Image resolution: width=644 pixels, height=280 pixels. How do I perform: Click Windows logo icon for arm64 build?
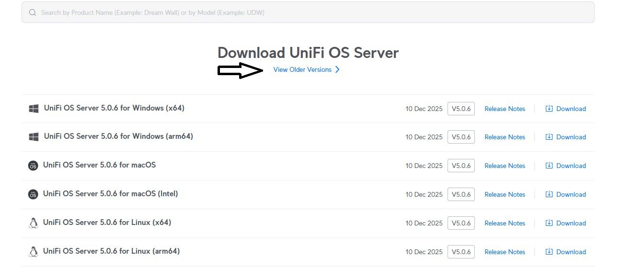pos(34,137)
